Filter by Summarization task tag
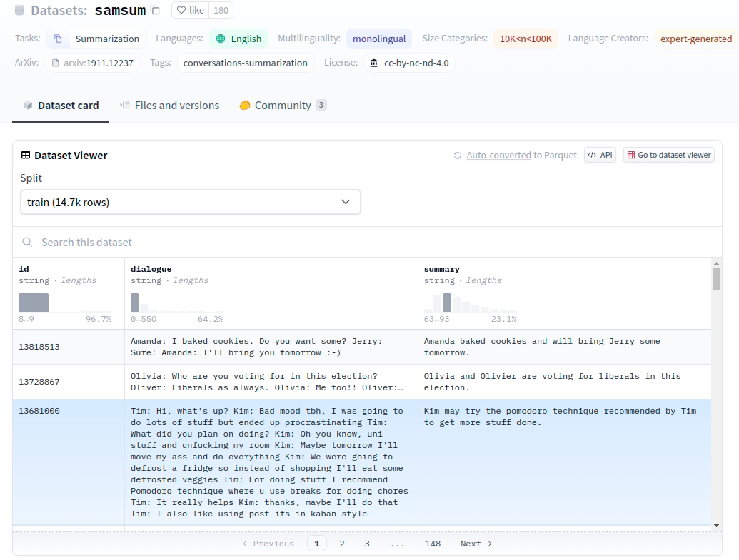 coord(96,39)
